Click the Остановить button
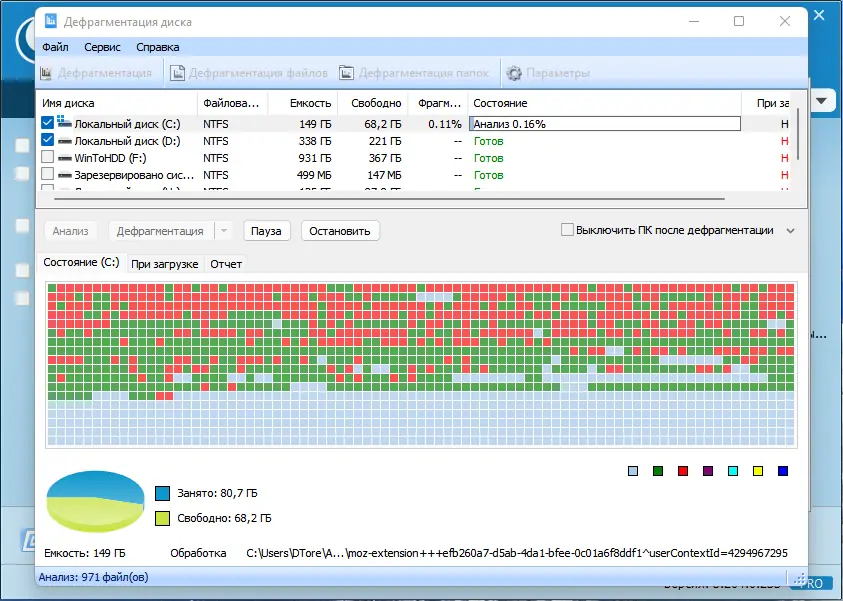The image size is (843, 601). tap(340, 231)
